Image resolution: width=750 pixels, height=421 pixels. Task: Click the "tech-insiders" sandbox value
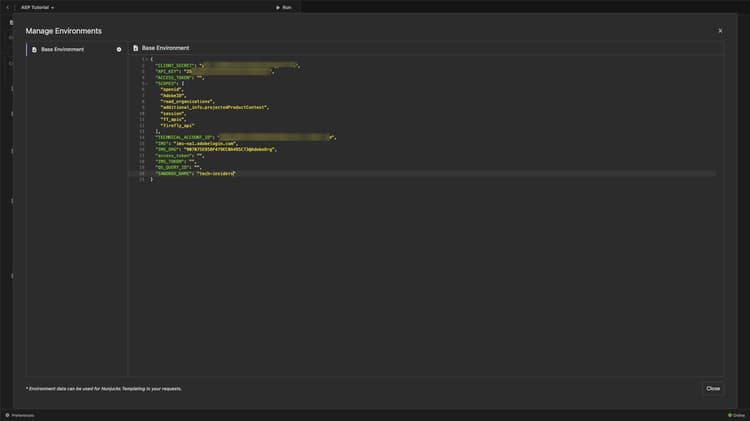(x=216, y=174)
